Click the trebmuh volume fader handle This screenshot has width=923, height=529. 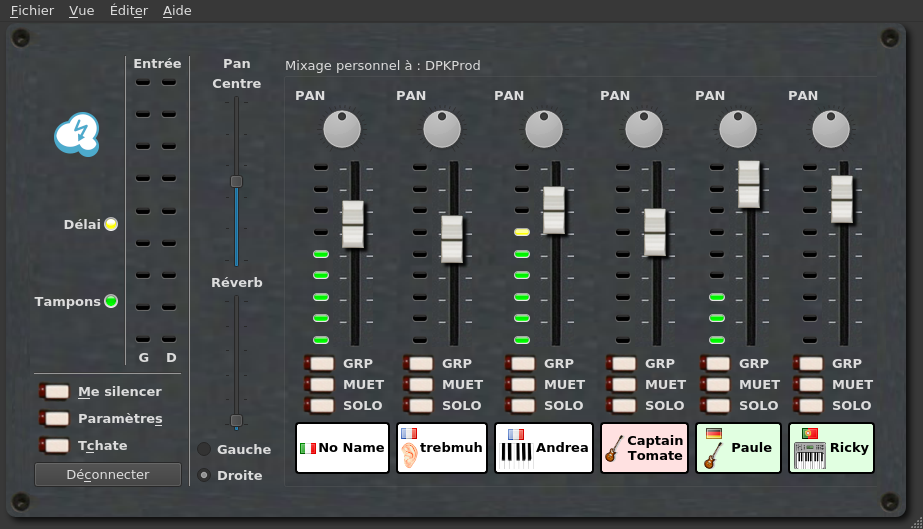click(x=452, y=239)
